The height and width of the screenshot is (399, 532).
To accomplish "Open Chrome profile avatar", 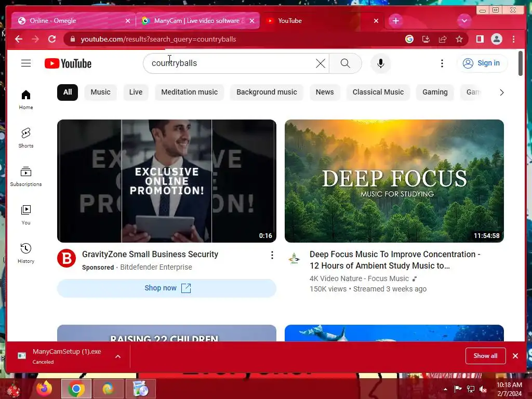I will (x=496, y=39).
